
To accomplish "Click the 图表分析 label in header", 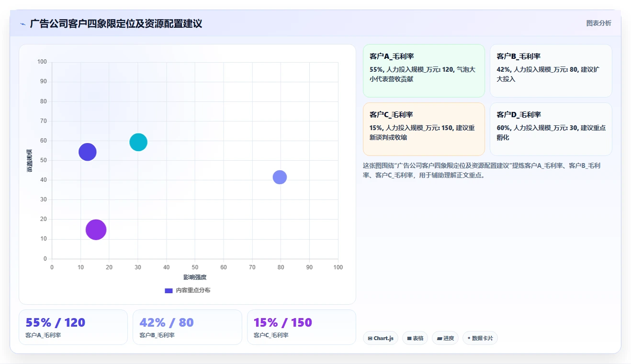I will (598, 23).
